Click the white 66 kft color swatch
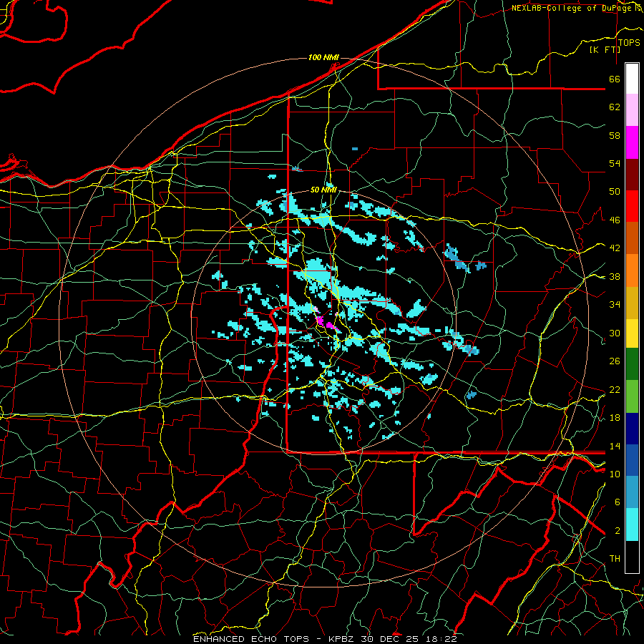Screen dimensions: 644x644 pos(632,79)
